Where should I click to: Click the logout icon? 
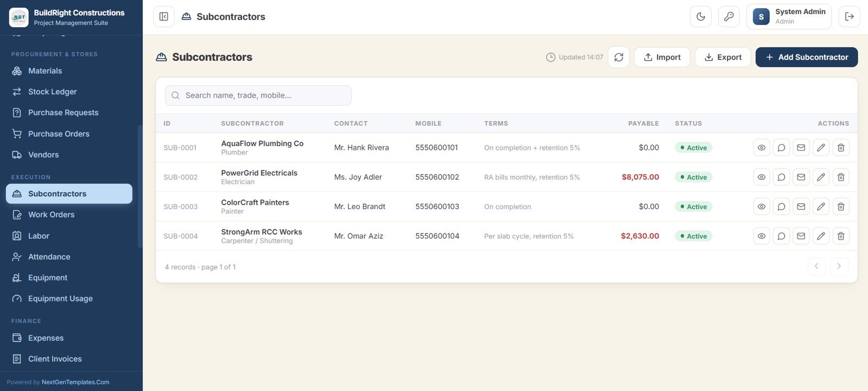pos(850,17)
